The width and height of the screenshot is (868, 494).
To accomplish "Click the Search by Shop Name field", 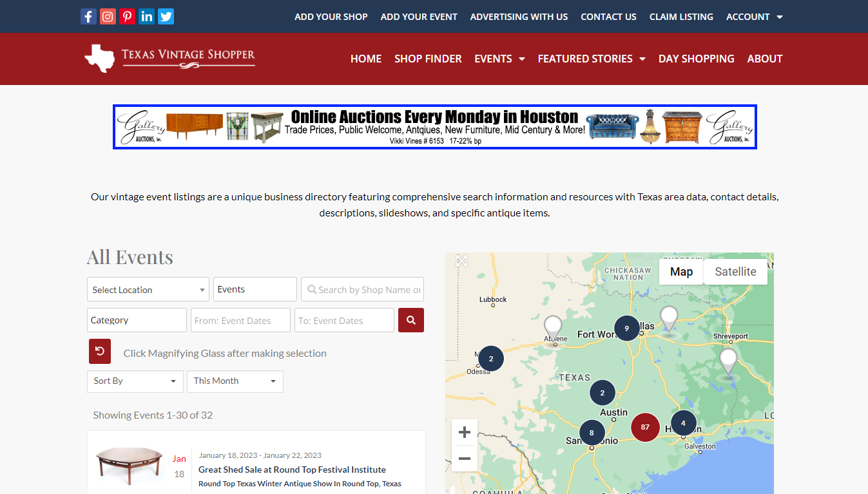I will (363, 290).
